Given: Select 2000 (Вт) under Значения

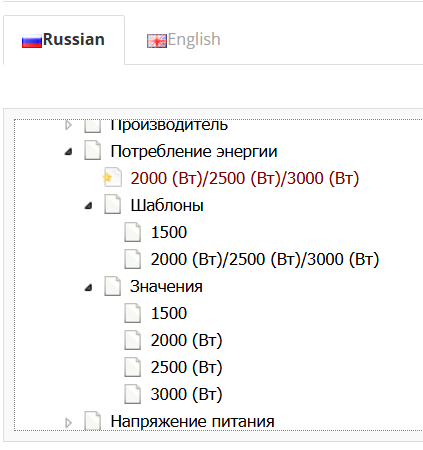Looking at the screenshot, I should tap(186, 340).
